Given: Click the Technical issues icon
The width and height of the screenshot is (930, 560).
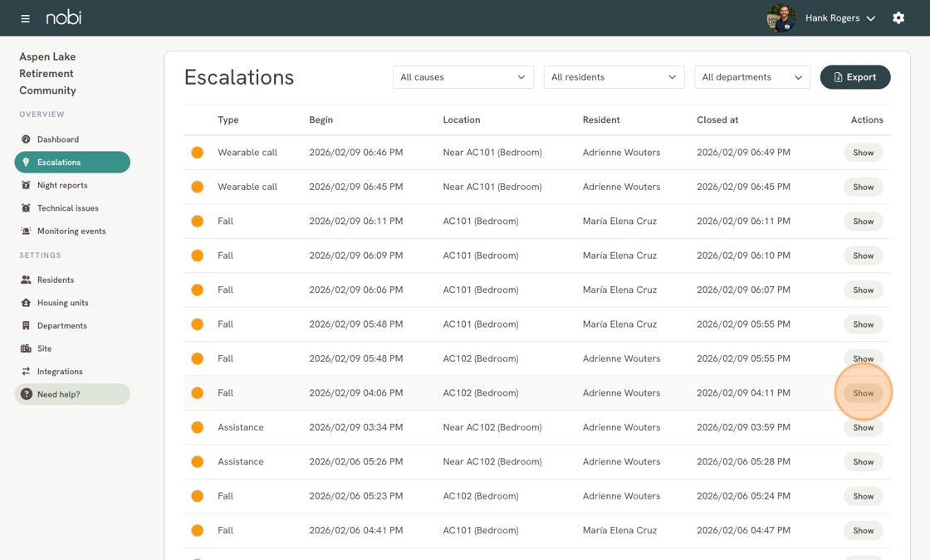Looking at the screenshot, I should coord(26,208).
